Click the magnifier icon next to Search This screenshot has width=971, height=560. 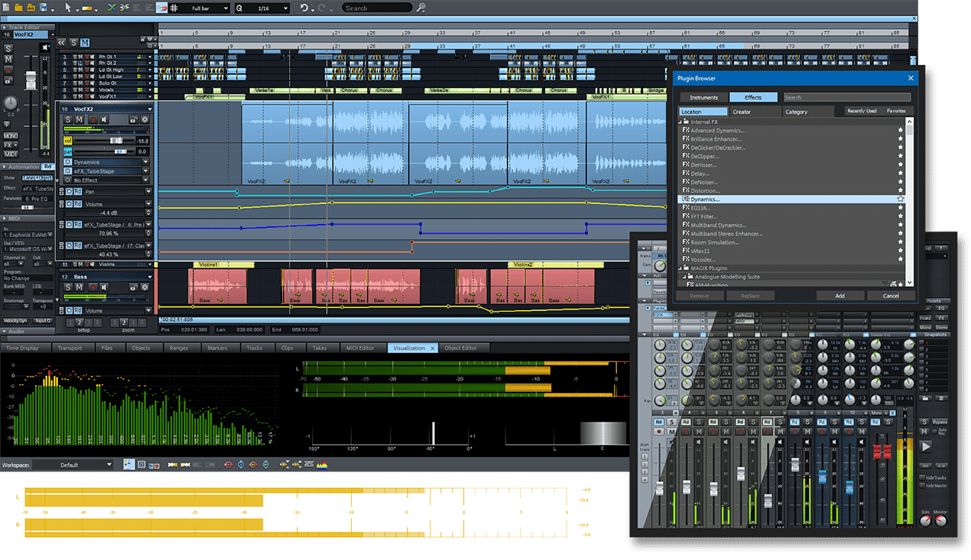421,8
